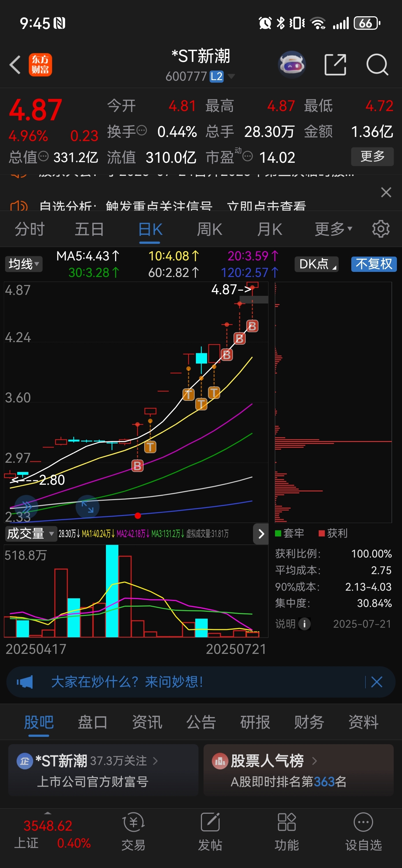
Task: Click the chip distribution peak bar
Action: [333, 441]
